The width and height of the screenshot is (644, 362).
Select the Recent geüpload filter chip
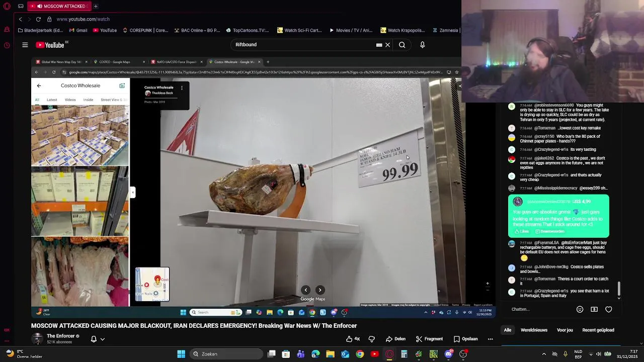coord(598,330)
